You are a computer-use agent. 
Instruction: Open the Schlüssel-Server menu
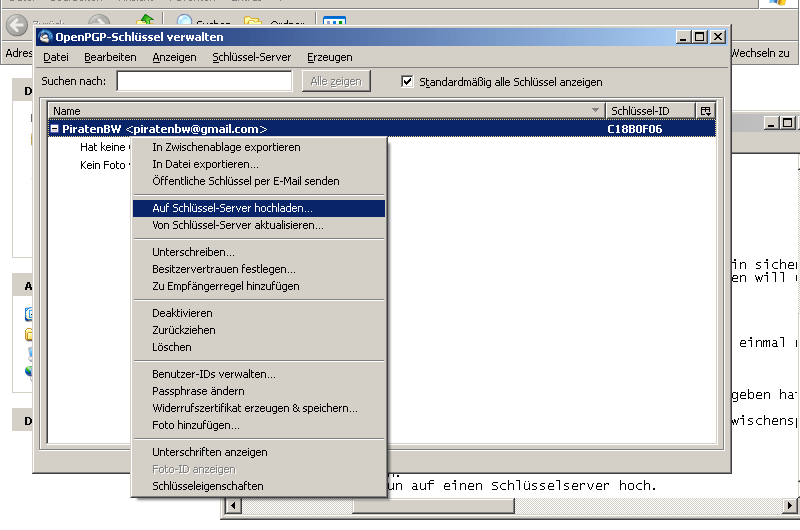click(252, 57)
